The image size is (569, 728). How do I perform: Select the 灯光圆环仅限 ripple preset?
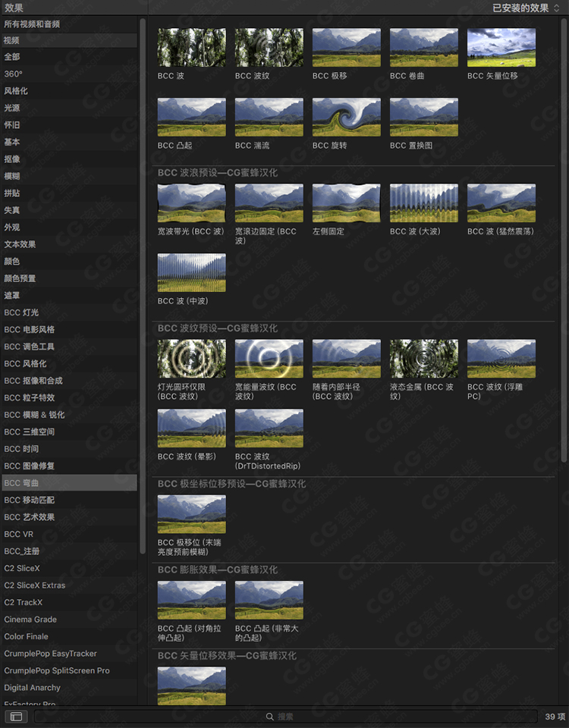coord(192,359)
